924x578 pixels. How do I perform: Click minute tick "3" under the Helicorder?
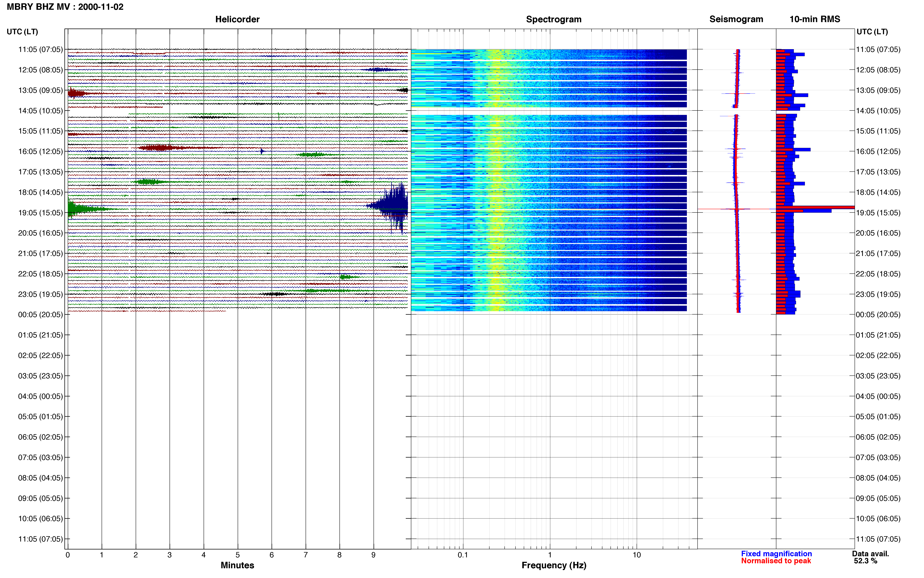(x=170, y=555)
